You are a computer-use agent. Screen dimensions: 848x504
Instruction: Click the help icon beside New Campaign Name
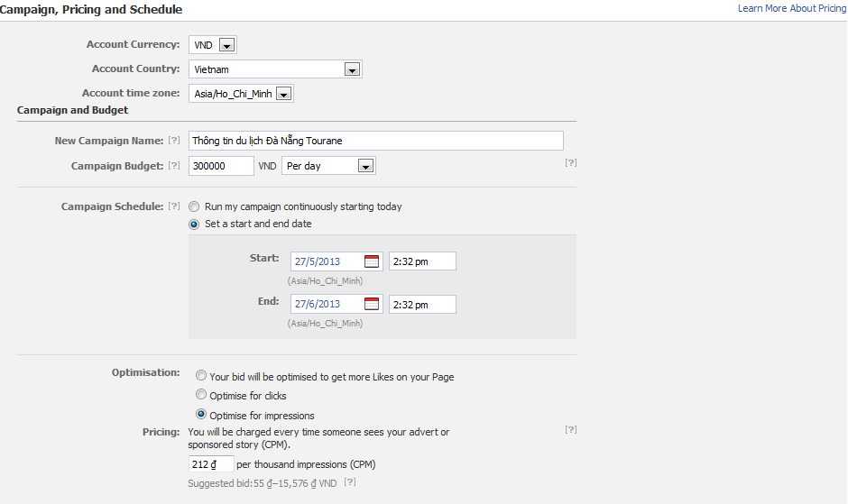[x=174, y=141]
